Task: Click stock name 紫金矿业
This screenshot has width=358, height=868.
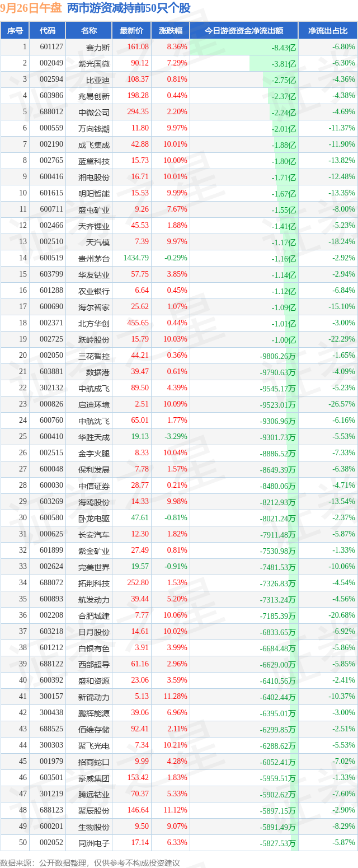Action: (x=94, y=550)
